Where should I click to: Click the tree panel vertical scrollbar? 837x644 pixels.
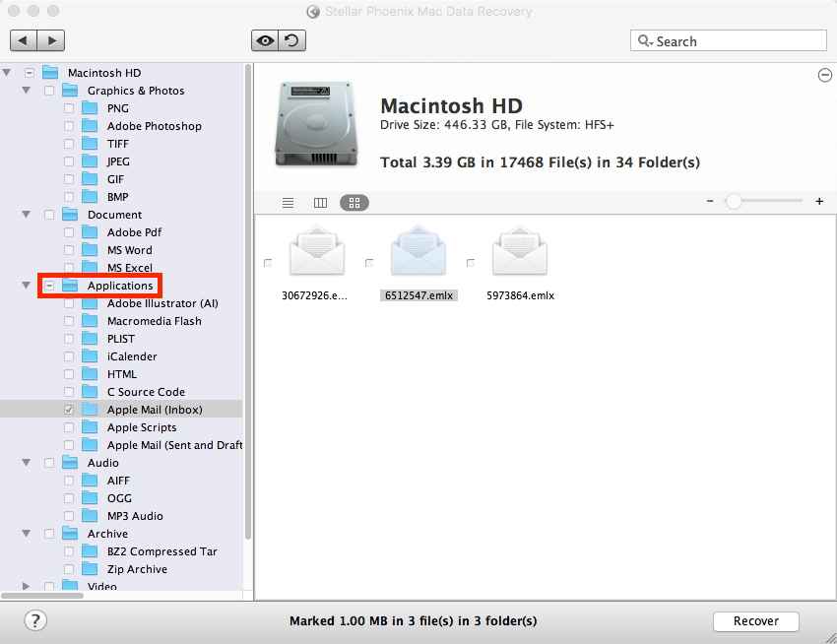pos(248,301)
